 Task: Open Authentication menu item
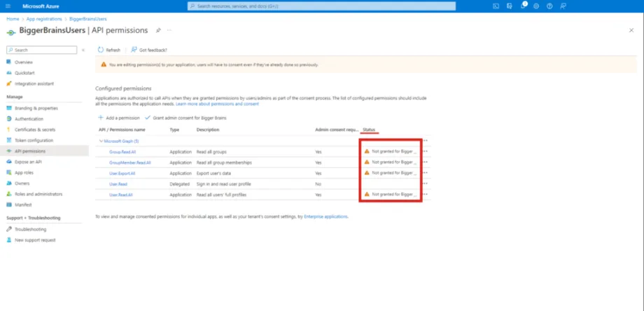(29, 119)
